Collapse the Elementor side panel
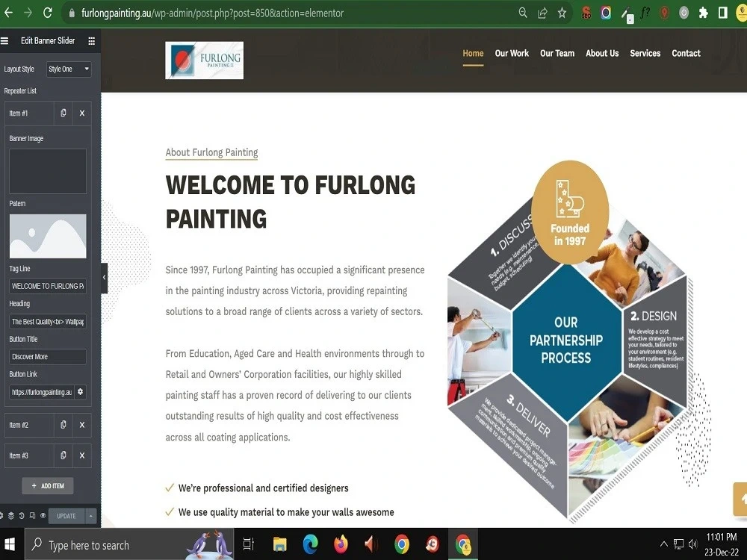 pyautogui.click(x=104, y=278)
